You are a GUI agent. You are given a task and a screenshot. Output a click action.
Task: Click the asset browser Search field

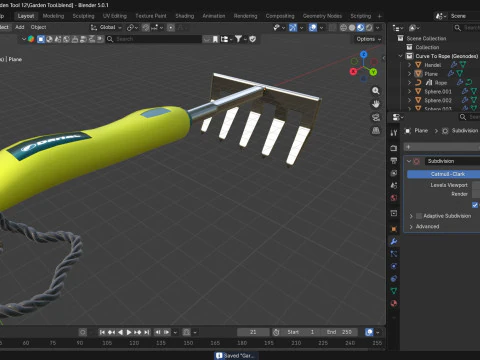154,39
